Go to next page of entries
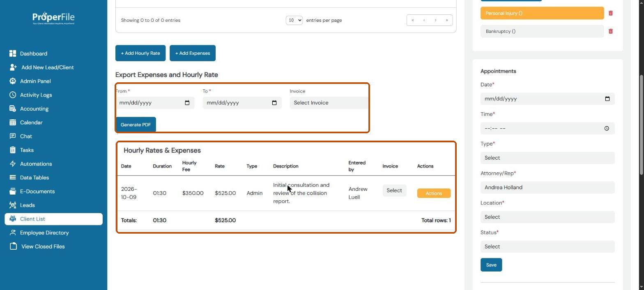 point(435,20)
